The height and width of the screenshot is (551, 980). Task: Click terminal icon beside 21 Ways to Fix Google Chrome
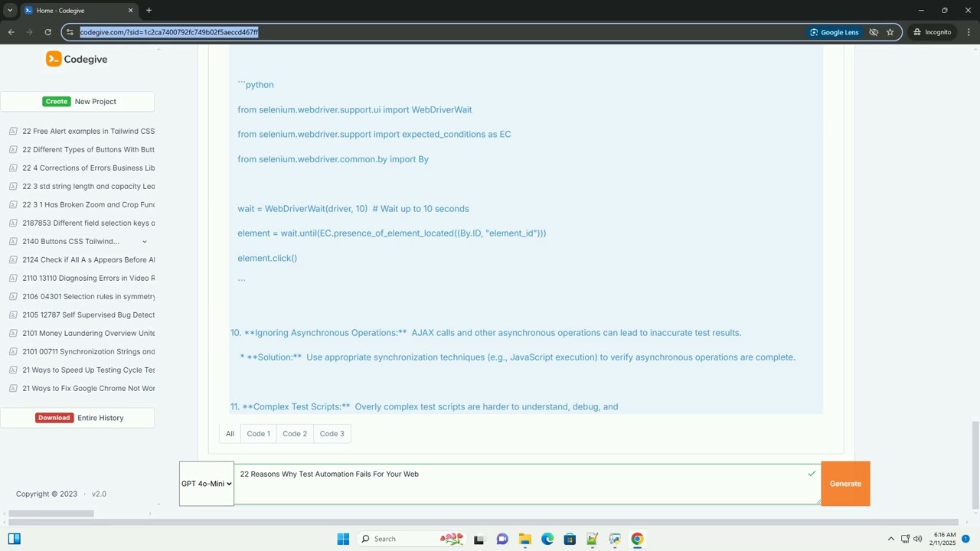13,388
